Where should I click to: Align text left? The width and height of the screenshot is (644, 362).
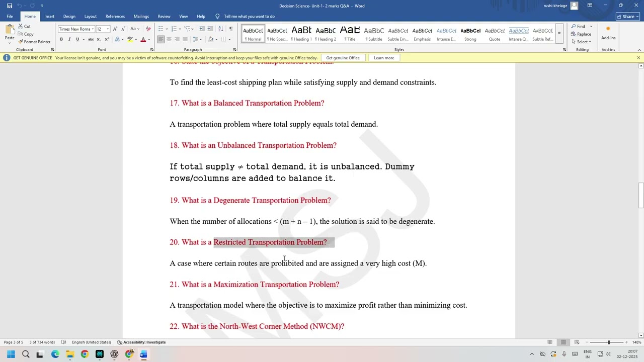point(161,39)
